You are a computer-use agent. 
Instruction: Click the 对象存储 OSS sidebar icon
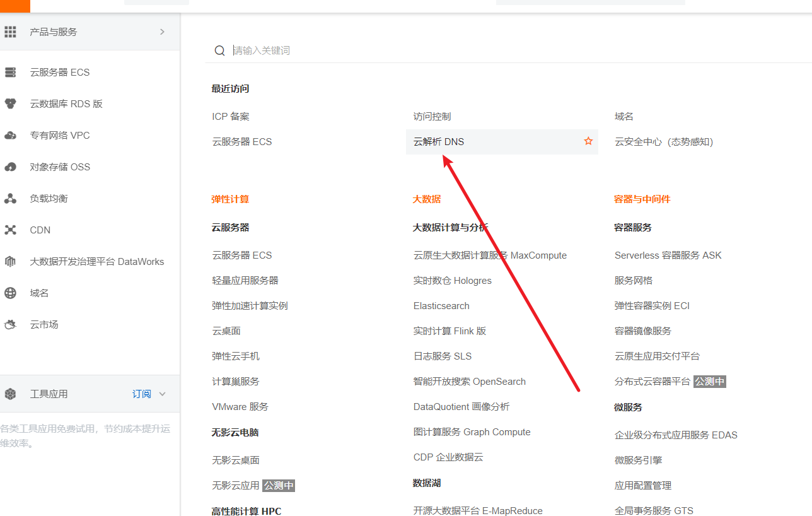pos(10,167)
